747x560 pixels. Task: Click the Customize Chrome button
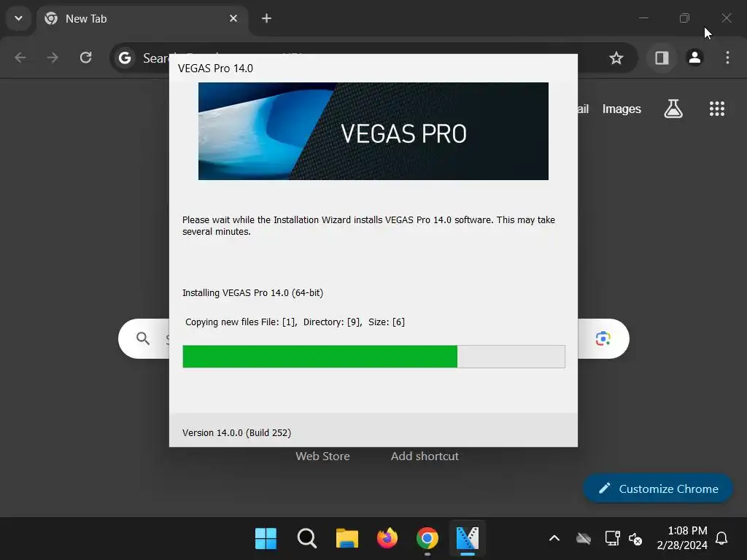pos(658,489)
